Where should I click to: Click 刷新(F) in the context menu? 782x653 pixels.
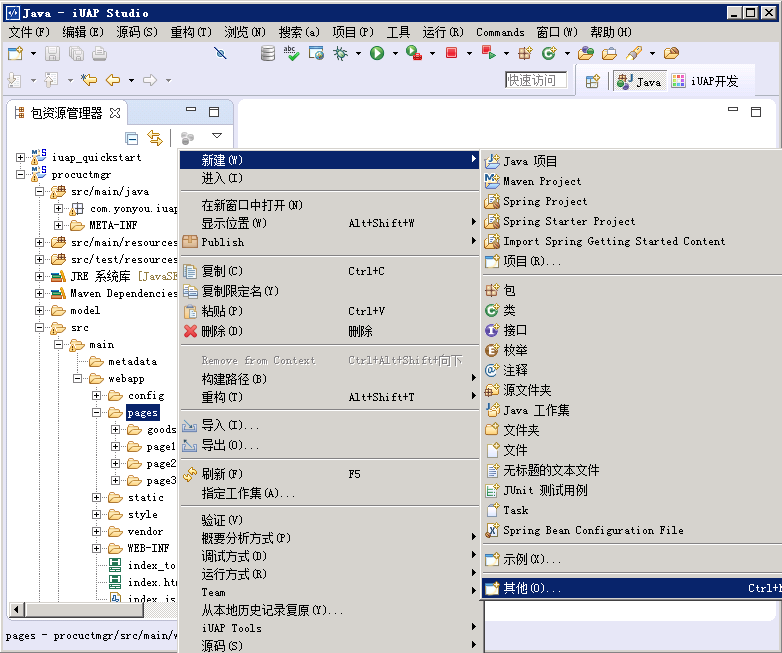pyautogui.click(x=221, y=474)
